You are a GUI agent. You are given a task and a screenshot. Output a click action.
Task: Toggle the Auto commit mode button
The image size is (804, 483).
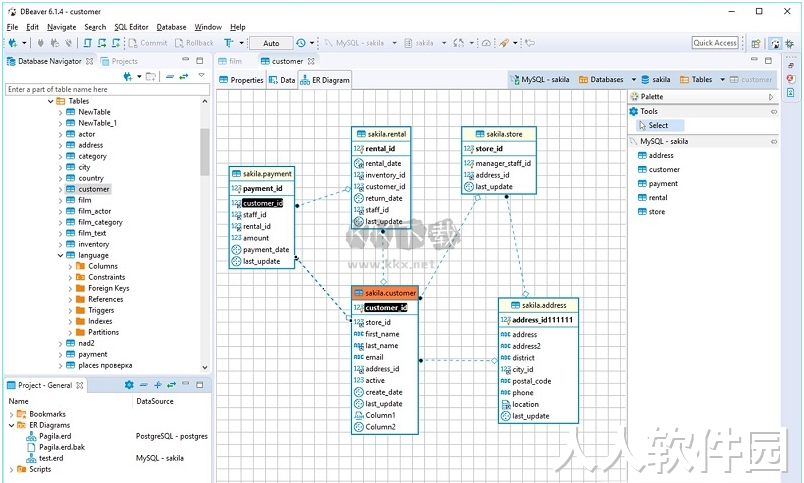pos(271,43)
